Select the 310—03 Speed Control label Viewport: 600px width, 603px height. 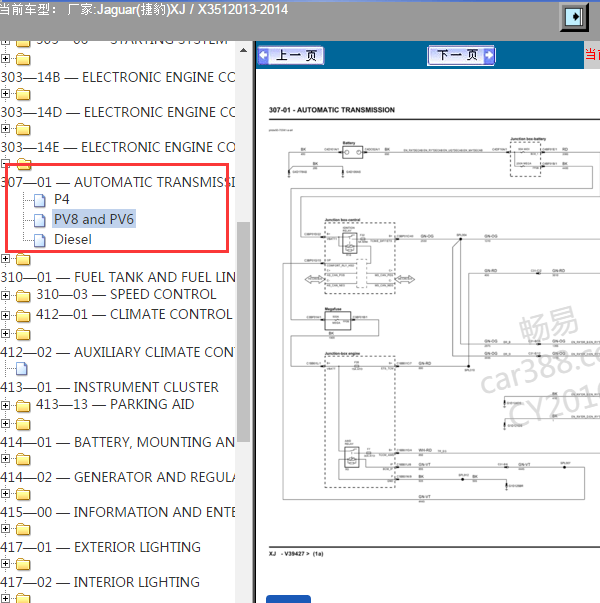click(x=126, y=295)
